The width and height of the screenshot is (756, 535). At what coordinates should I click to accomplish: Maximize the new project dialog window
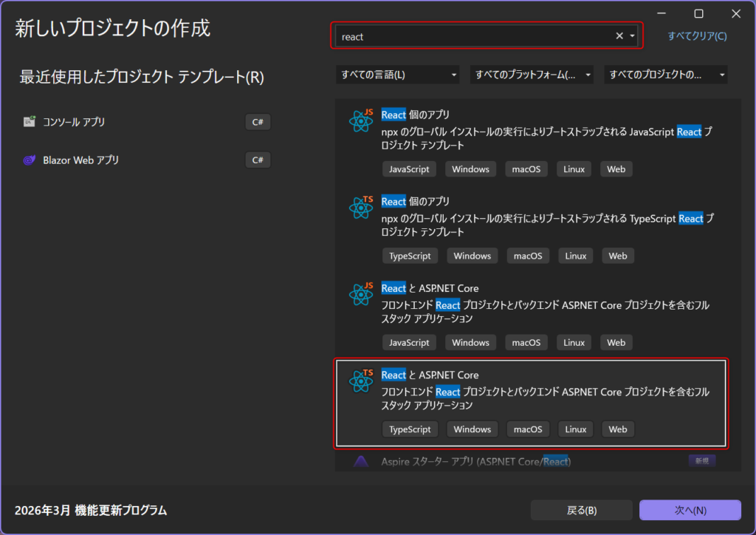(698, 13)
